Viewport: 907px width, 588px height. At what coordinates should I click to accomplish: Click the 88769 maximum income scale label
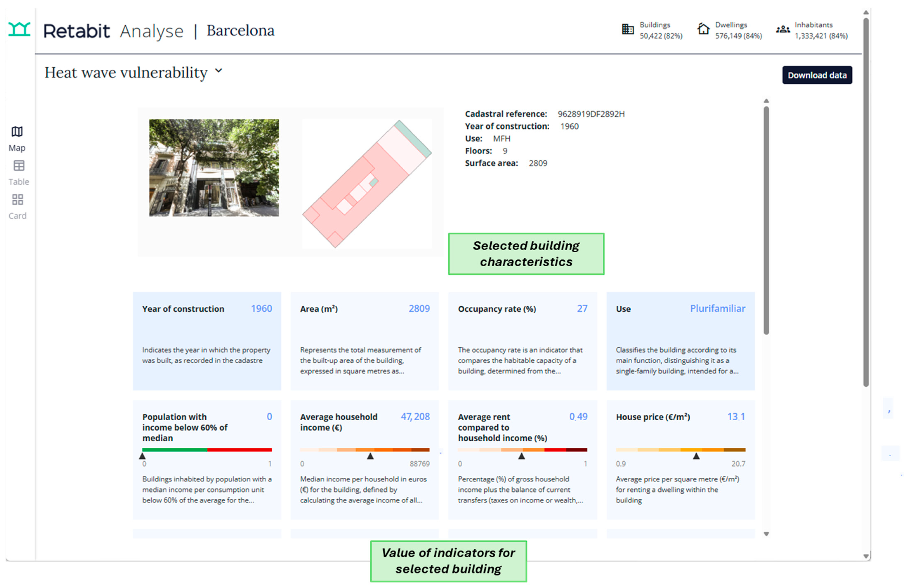pyautogui.click(x=420, y=464)
